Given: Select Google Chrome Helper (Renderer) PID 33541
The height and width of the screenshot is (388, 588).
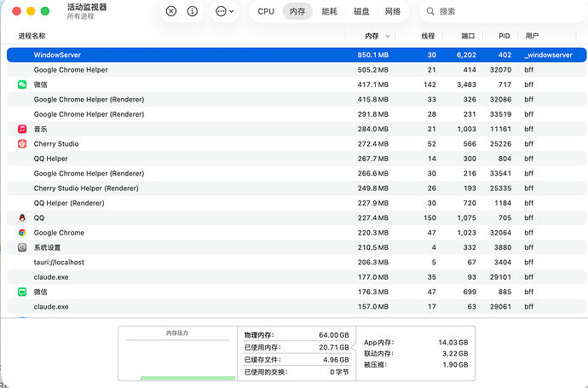Looking at the screenshot, I should 297,173.
